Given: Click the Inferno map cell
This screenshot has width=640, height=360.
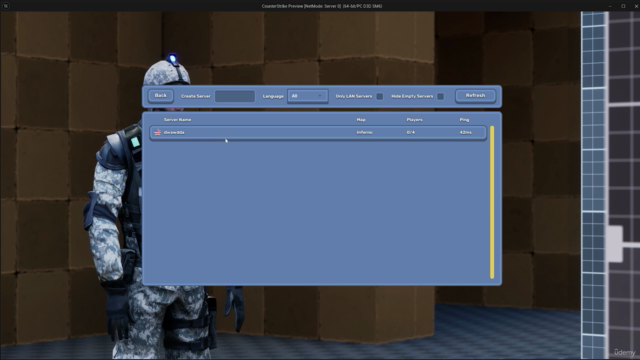Looking at the screenshot, I should pyautogui.click(x=364, y=132).
